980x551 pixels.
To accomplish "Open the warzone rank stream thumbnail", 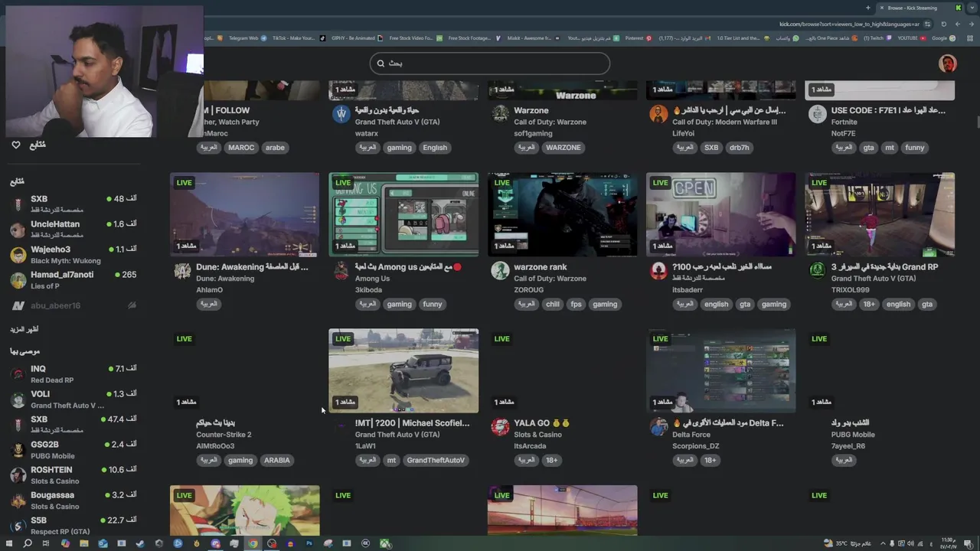I will tap(562, 214).
